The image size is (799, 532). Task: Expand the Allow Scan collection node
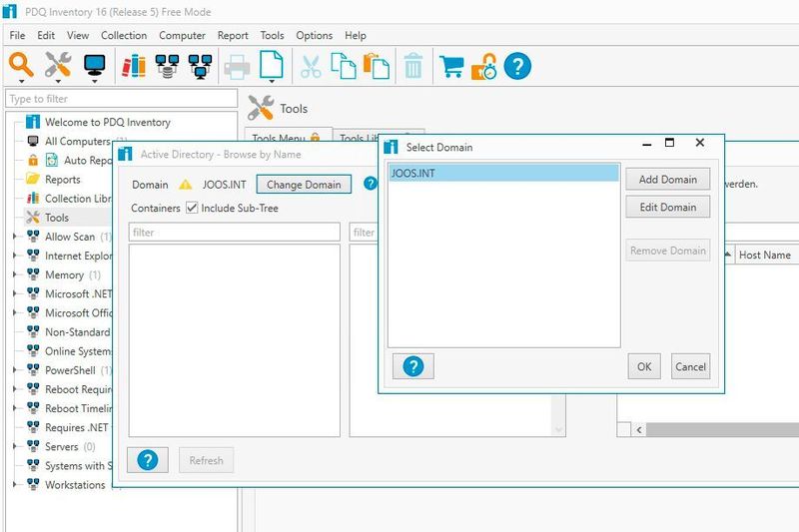pyautogui.click(x=15, y=237)
